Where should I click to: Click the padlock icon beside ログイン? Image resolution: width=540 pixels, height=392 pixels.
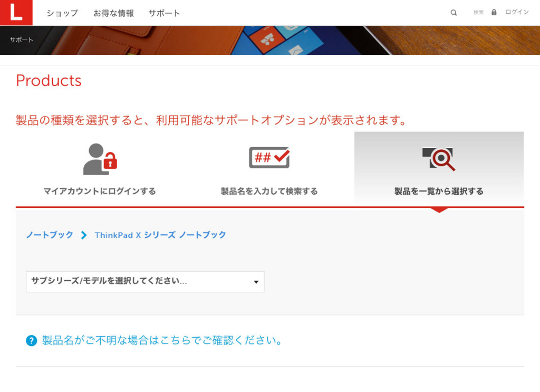click(x=493, y=12)
